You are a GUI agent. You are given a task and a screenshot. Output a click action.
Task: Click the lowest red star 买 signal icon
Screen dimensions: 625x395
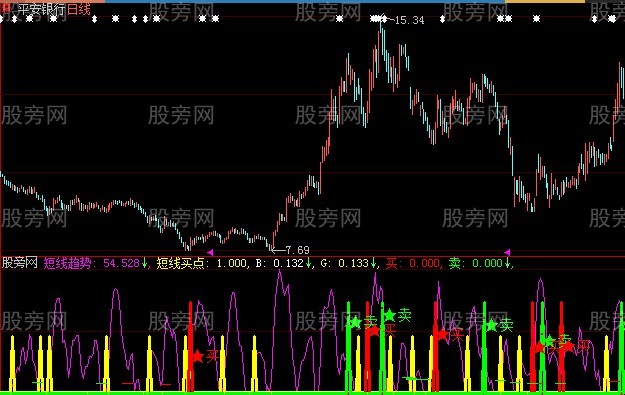[x=197, y=356]
